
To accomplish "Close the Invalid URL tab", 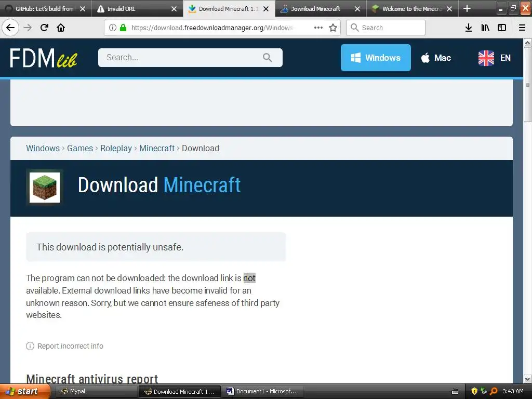I will coord(174,9).
